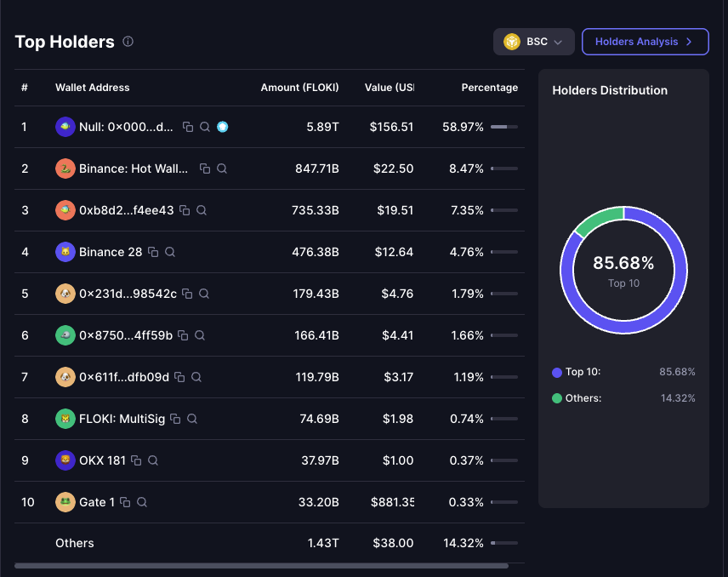Copy the 0x231d...98542c wallet address

pos(187,294)
